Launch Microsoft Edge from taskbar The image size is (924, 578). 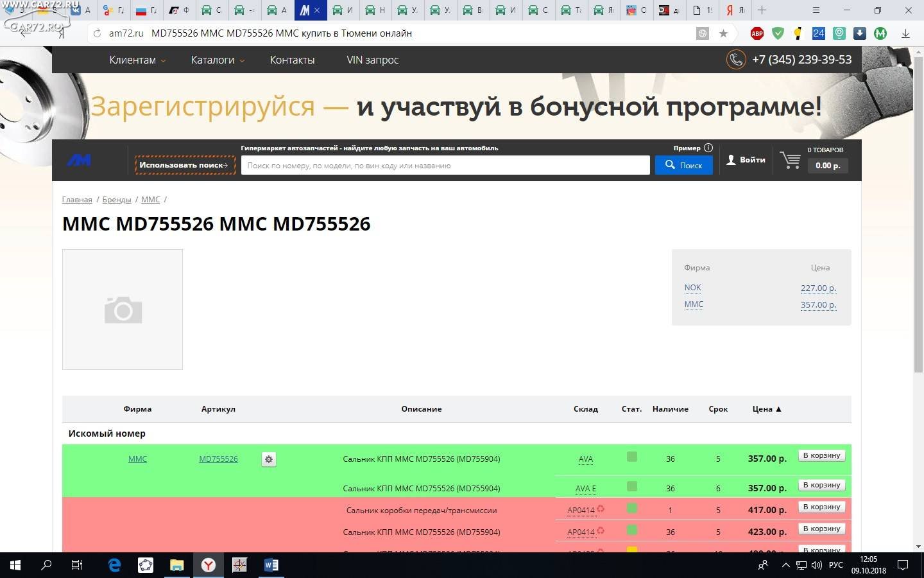click(114, 565)
